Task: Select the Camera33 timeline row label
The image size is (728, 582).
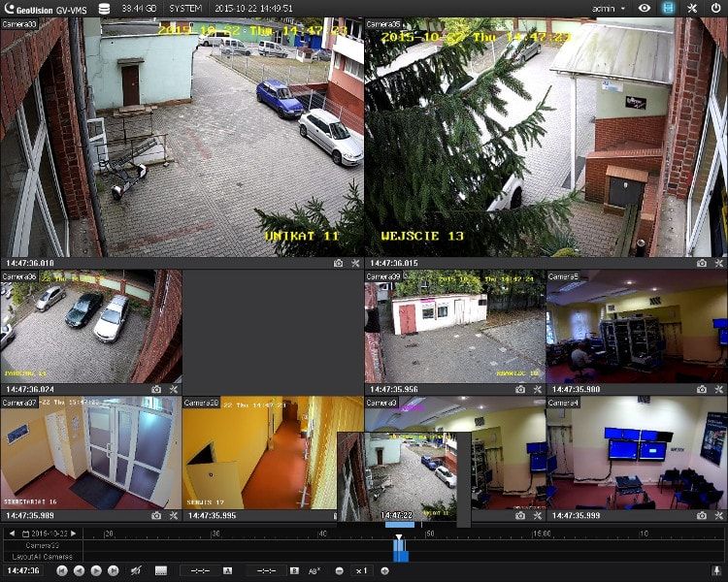Action: (x=43, y=545)
